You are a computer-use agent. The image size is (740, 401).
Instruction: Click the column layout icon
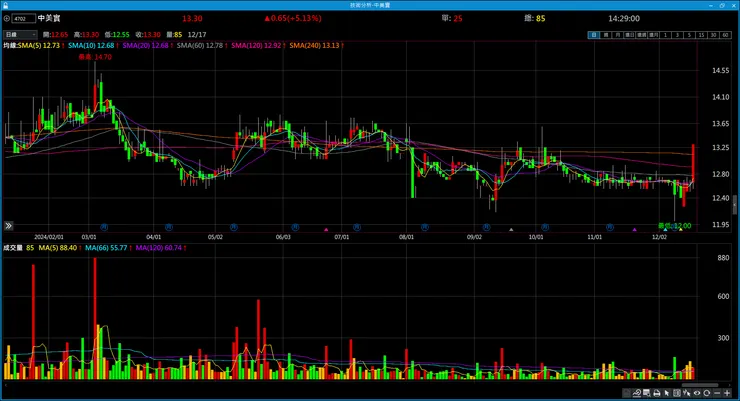[x=677, y=393]
